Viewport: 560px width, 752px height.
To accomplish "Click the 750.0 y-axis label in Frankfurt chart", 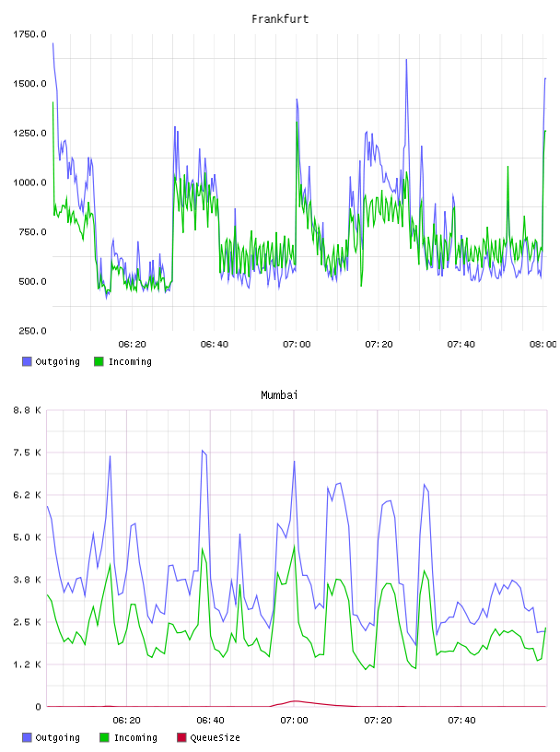I will [x=32, y=231].
